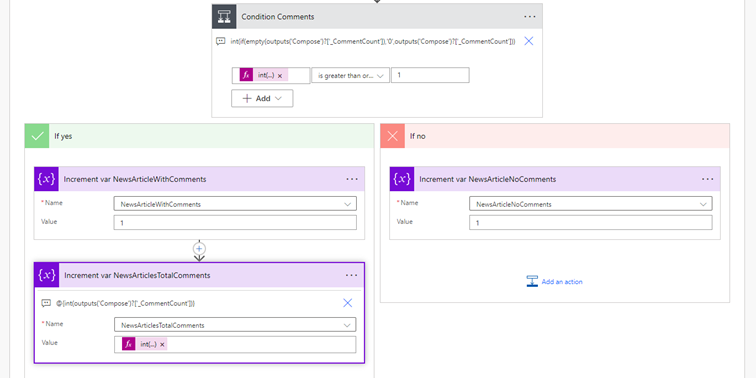Dismiss the Condition Comments expression note
This screenshot has height=378, width=756.
pyautogui.click(x=528, y=41)
